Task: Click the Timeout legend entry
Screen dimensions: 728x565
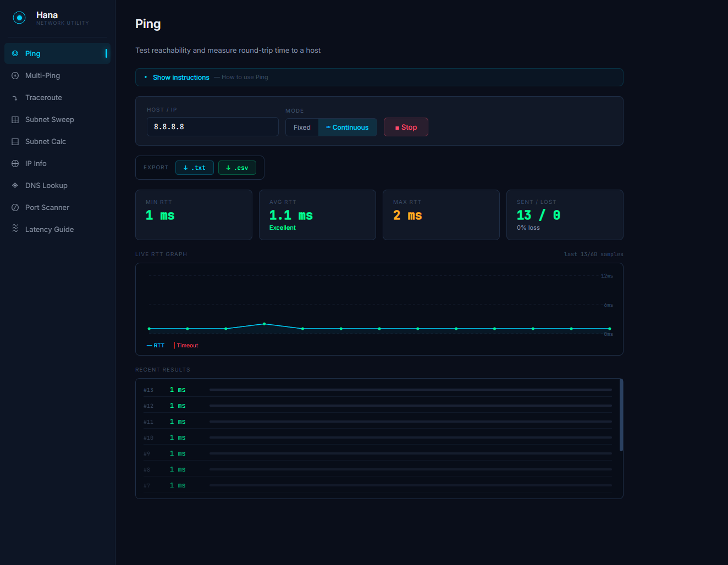Action: tap(186, 345)
